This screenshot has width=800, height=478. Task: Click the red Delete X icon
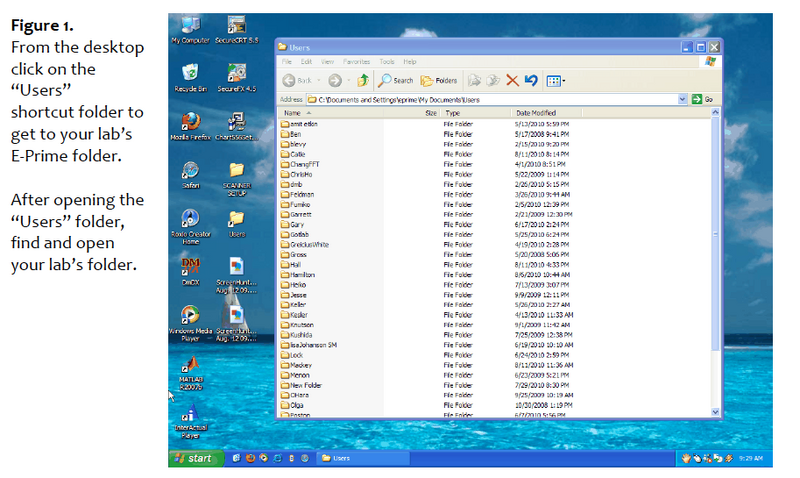[512, 81]
